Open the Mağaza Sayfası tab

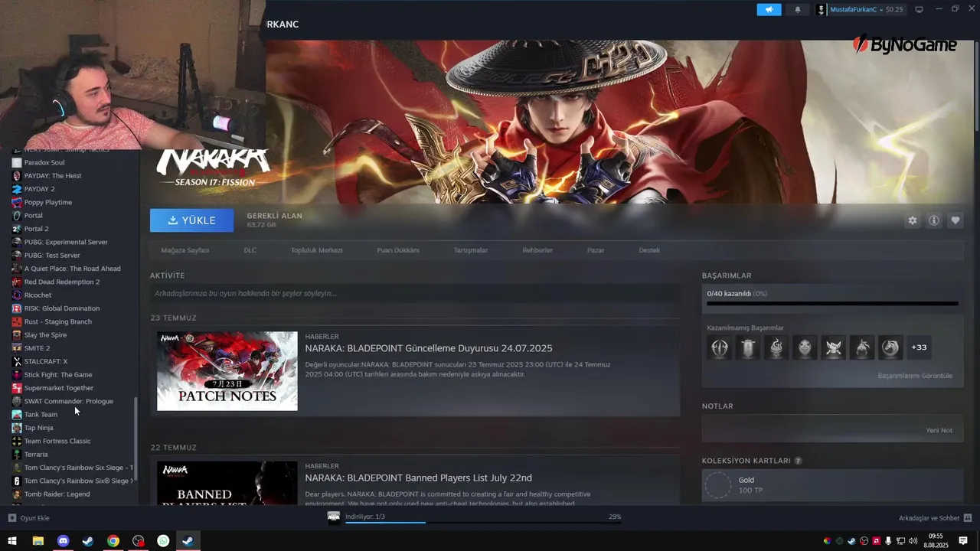click(x=185, y=250)
